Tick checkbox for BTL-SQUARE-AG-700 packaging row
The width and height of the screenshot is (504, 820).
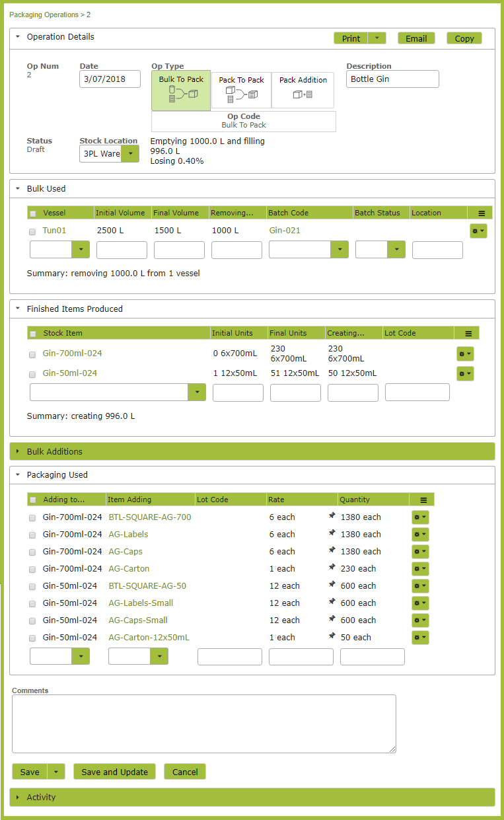[32, 519]
